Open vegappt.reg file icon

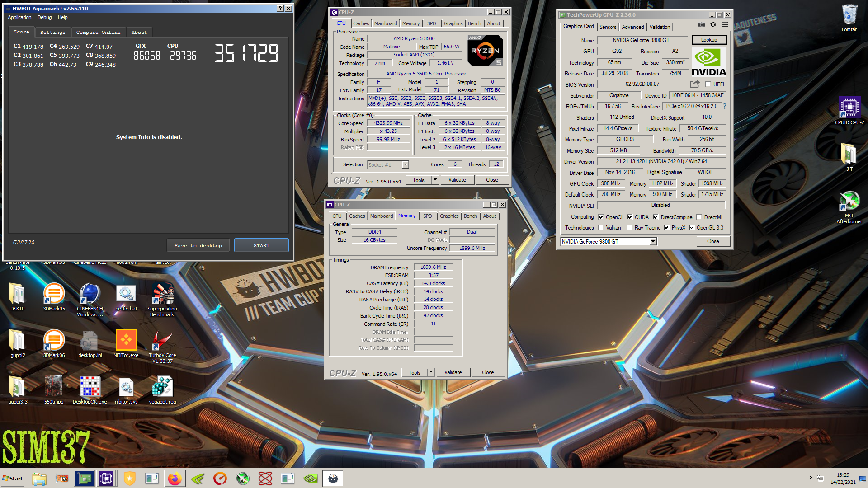pos(162,390)
